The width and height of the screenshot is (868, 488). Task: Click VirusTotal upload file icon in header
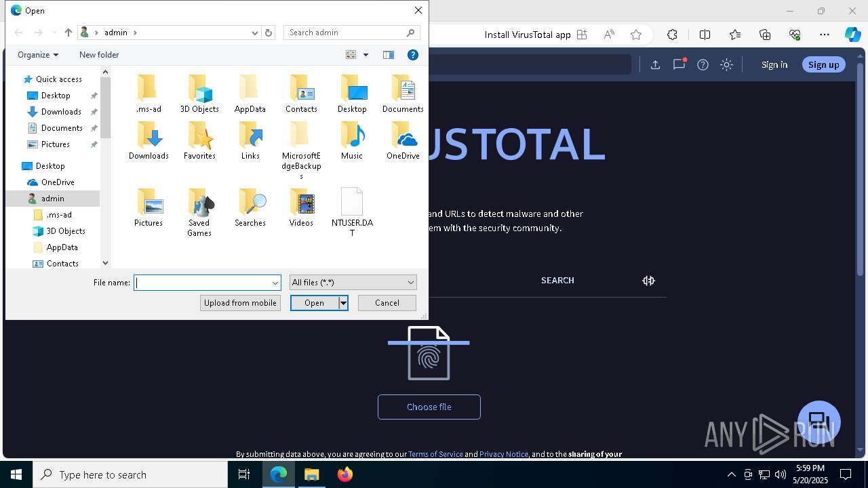coord(655,64)
